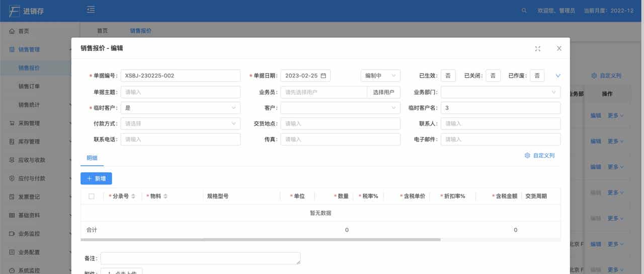Click the 欢迎您,管理员 user text

(x=556, y=11)
